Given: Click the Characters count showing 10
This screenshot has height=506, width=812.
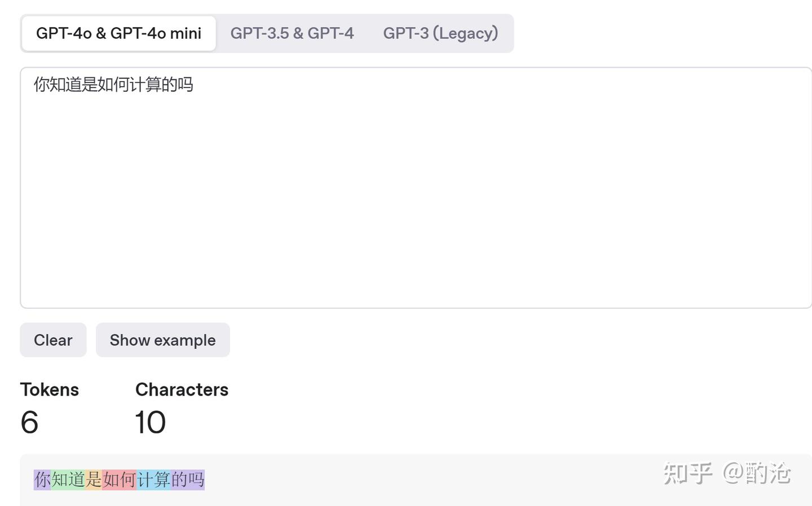Looking at the screenshot, I should click(150, 423).
